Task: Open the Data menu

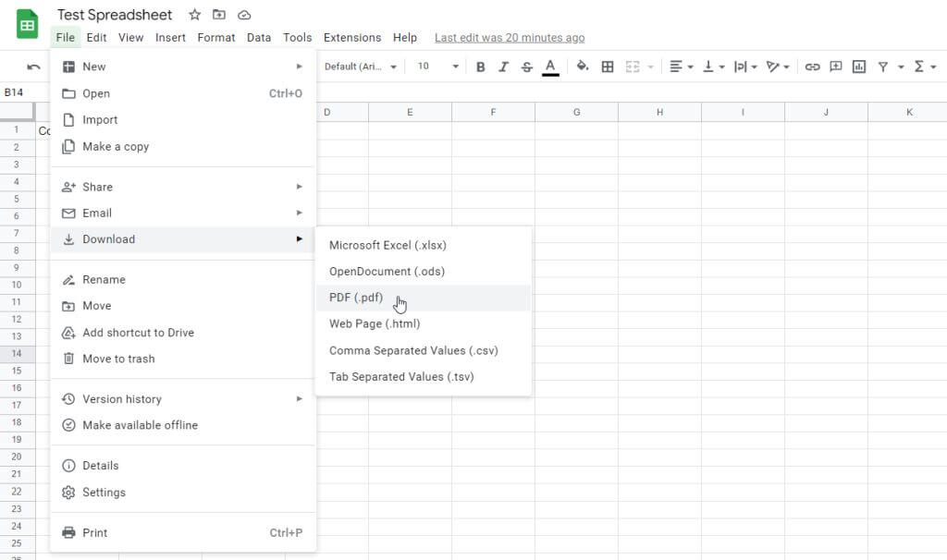Action: pyautogui.click(x=259, y=37)
